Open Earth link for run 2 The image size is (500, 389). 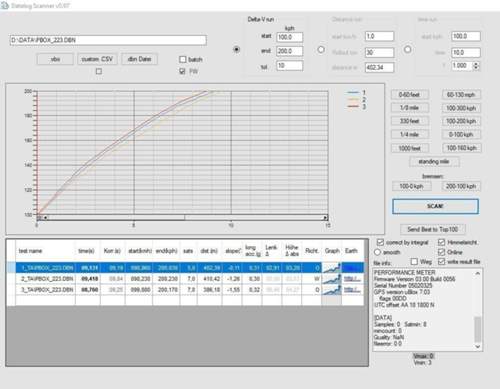[352, 279]
